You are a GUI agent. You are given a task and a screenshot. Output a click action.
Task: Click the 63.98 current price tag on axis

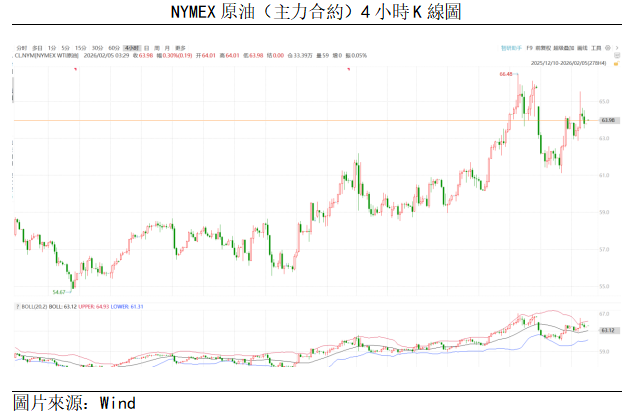(606, 120)
